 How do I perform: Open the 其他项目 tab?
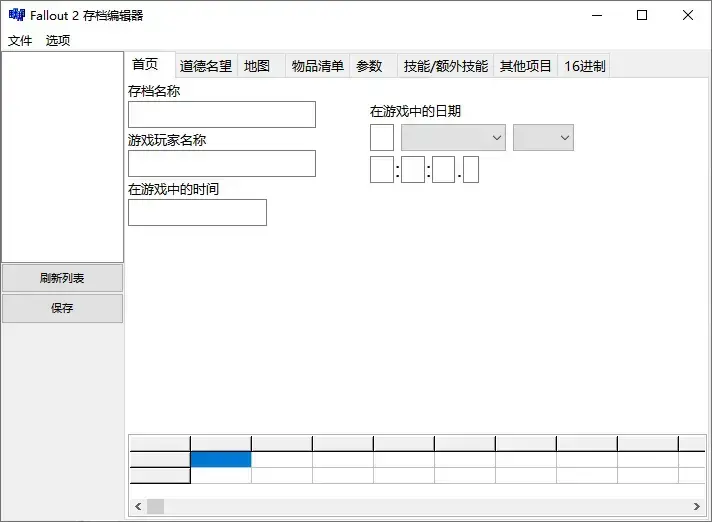point(525,66)
